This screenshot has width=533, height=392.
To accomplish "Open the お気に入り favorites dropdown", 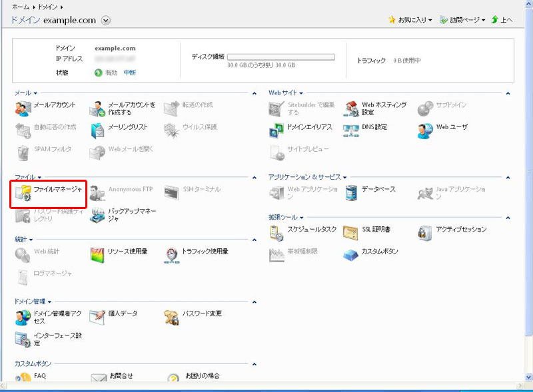I will 410,20.
